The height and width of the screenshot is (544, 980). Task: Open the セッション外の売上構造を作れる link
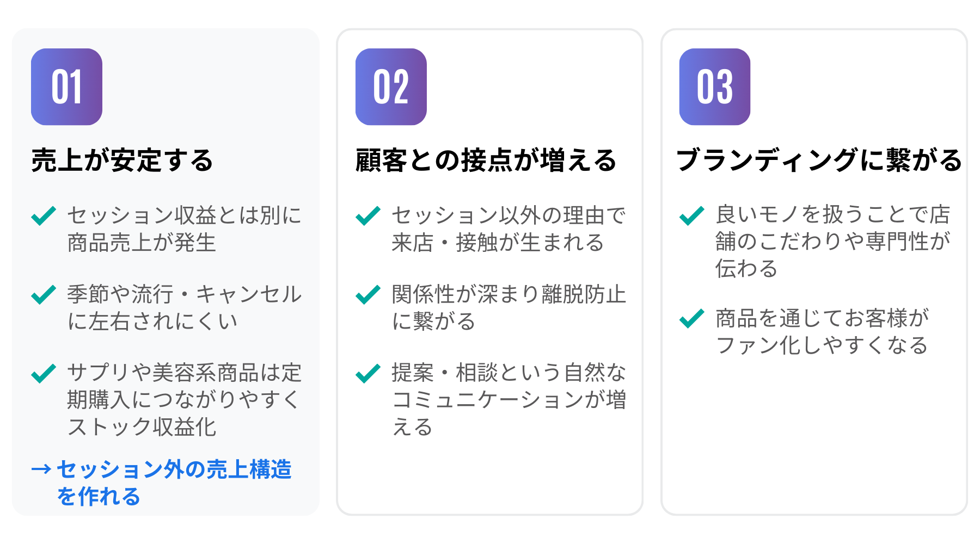(174, 470)
